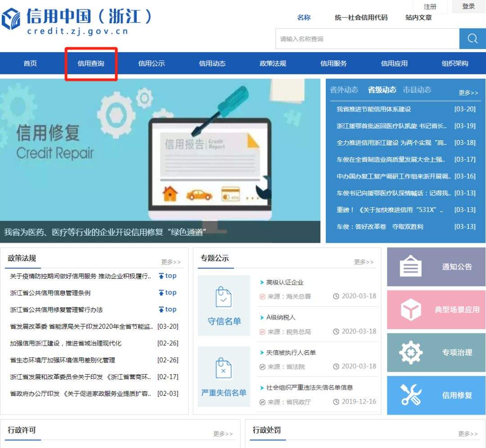Viewport: 486px width, 448px height.
Task: Open 更多>> under 专题公示
Action: [364, 262]
